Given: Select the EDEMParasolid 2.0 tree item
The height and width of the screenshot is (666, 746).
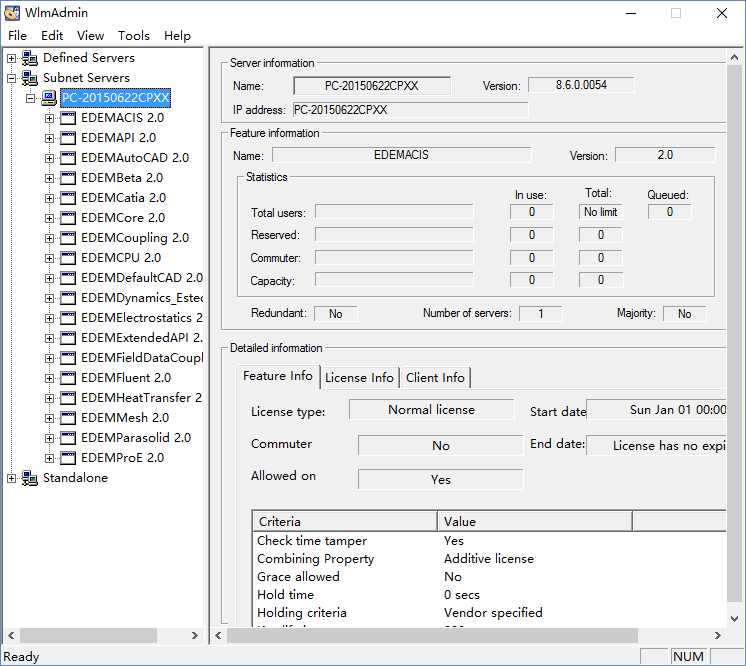Looking at the screenshot, I should (136, 438).
